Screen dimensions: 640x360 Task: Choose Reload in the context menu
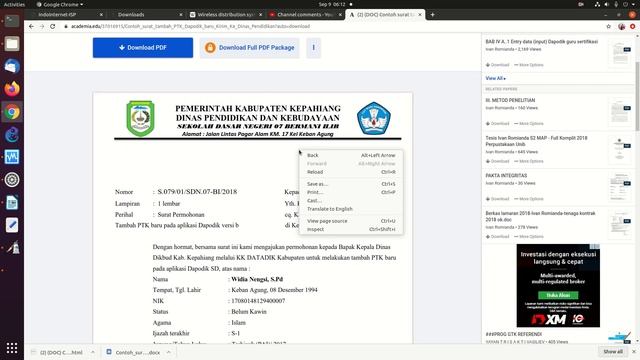pos(351,172)
